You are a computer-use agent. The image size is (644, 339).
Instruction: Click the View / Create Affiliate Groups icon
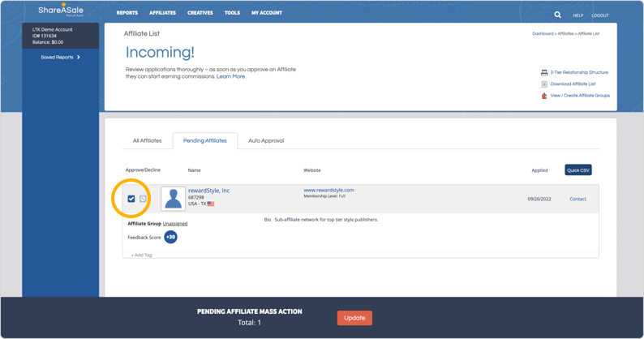[x=544, y=96]
